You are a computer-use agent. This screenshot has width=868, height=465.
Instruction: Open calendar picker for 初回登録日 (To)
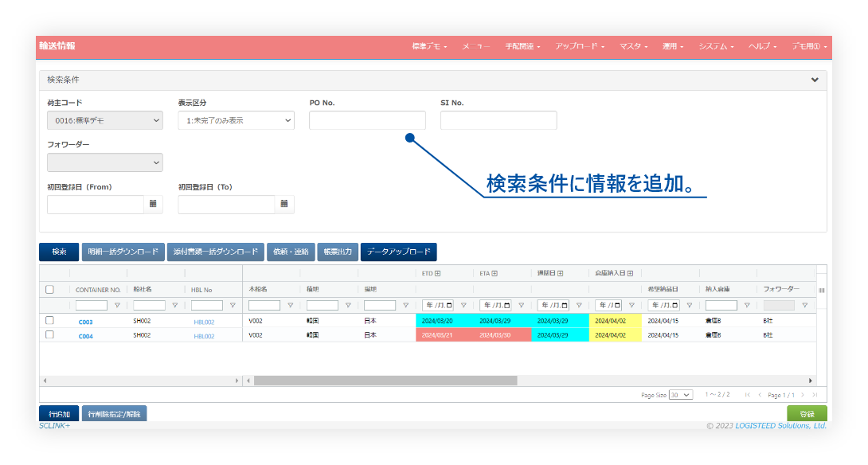point(284,205)
